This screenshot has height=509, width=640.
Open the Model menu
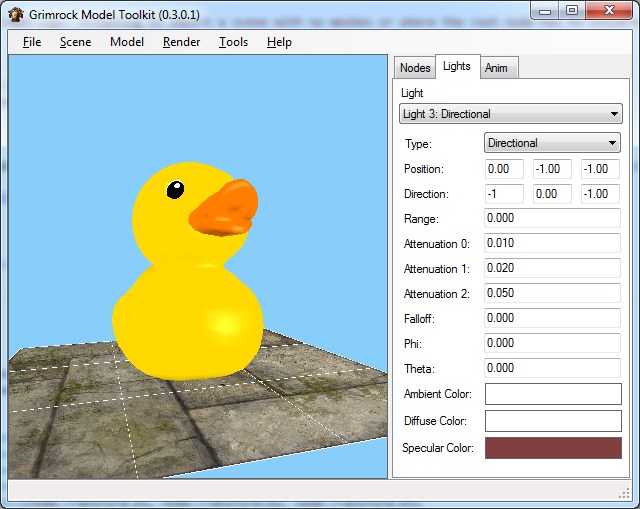[127, 42]
